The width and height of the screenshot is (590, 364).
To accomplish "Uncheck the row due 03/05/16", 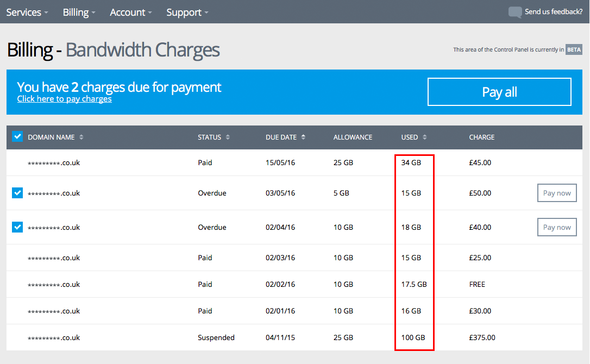I will click(x=17, y=193).
